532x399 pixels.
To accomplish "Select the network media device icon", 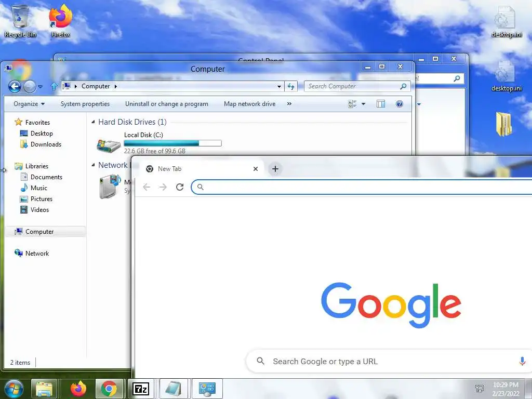I will coord(110,186).
